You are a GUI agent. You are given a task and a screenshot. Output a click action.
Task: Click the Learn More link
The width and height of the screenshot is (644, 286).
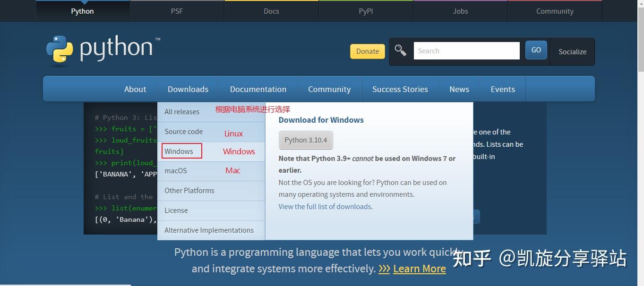[419, 269]
